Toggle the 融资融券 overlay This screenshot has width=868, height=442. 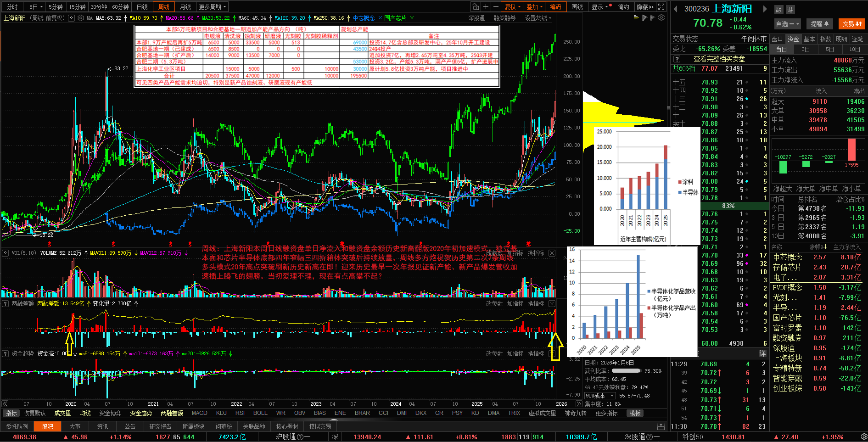tap(504, 18)
